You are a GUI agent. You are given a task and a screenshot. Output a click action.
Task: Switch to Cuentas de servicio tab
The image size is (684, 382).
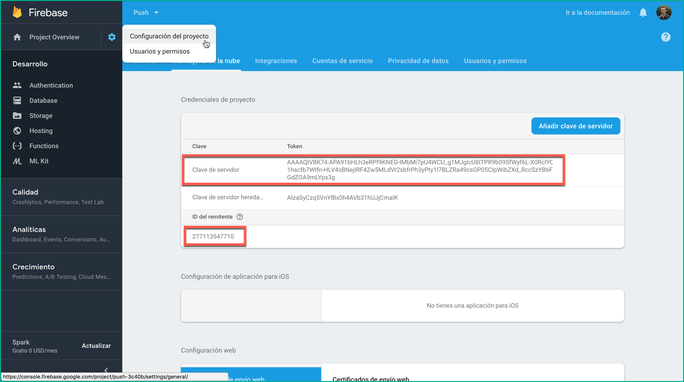342,61
